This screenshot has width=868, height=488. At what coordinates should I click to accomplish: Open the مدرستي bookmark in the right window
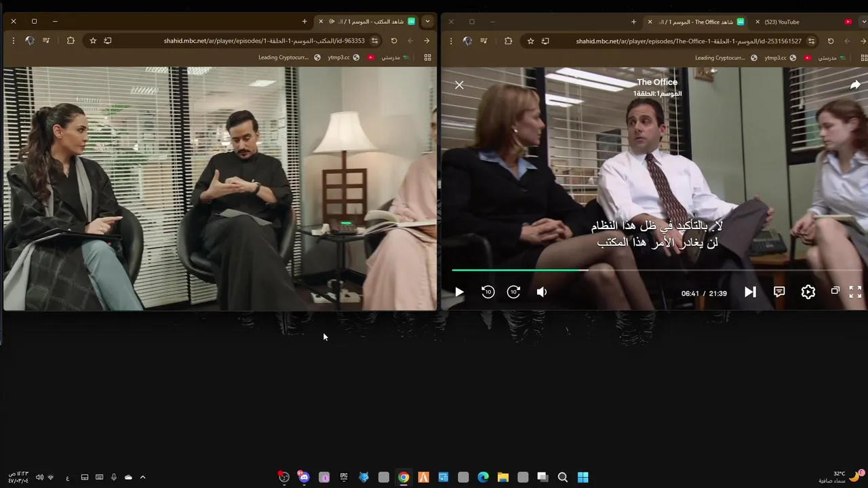pyautogui.click(x=831, y=58)
